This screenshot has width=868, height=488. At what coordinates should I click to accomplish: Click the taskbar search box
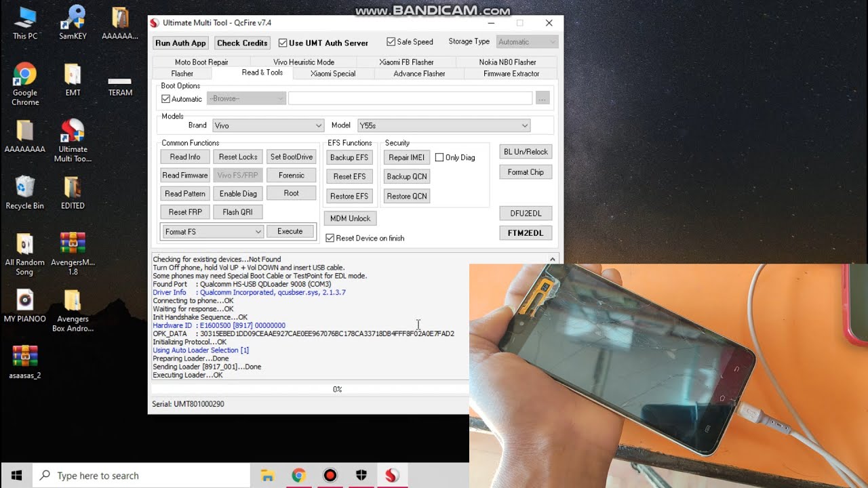coord(140,475)
